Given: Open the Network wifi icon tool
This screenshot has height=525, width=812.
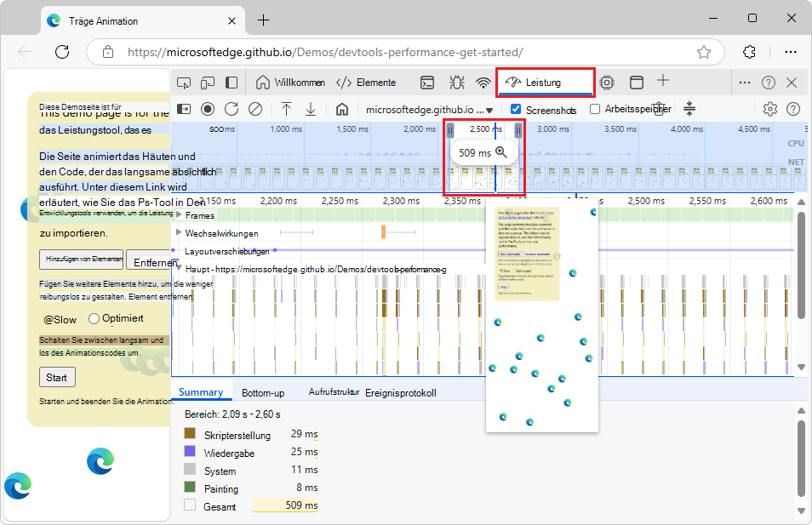Looking at the screenshot, I should point(483,83).
